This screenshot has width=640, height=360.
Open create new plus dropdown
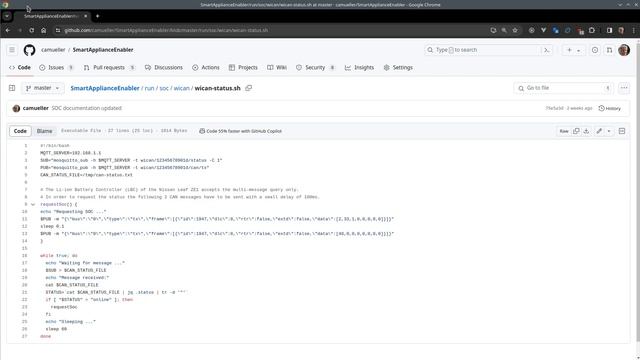point(573,50)
